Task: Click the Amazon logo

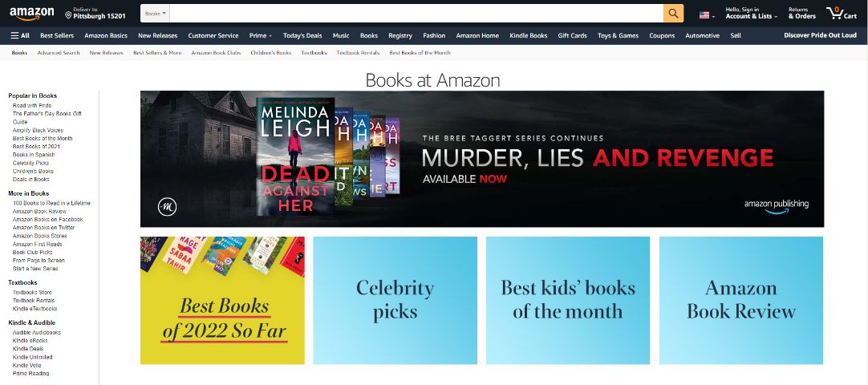Action: click(31, 14)
